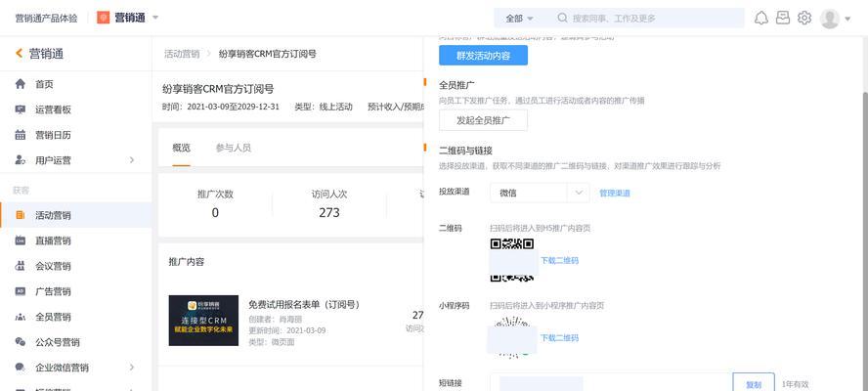This screenshot has height=391, width=868.
Task: Expand the 企业微信营销 submenu chevron
Action: 132,368
